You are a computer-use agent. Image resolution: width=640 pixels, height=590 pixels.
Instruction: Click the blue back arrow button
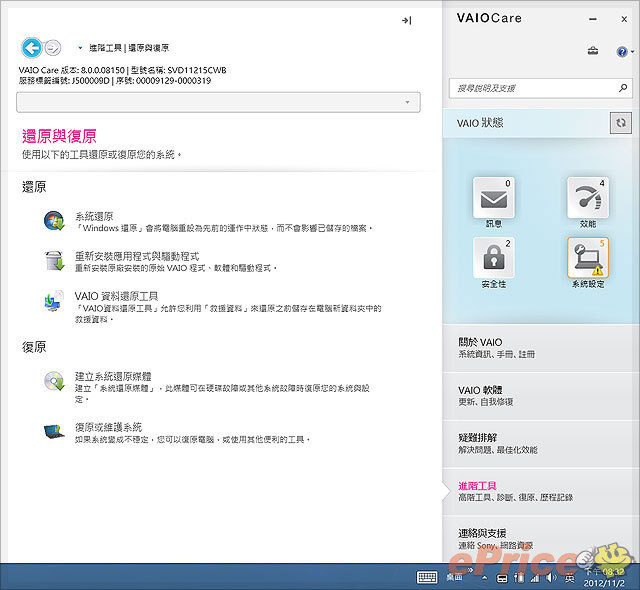(x=31, y=47)
